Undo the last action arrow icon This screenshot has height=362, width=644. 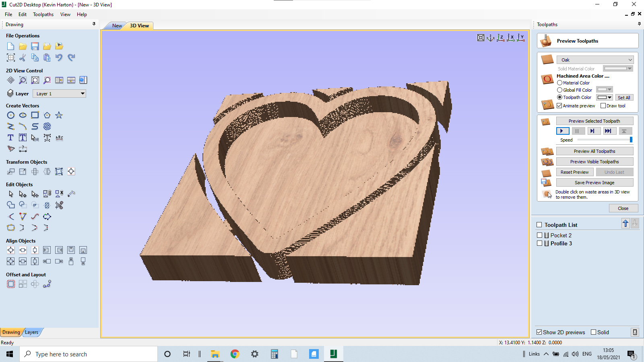[x=59, y=58]
